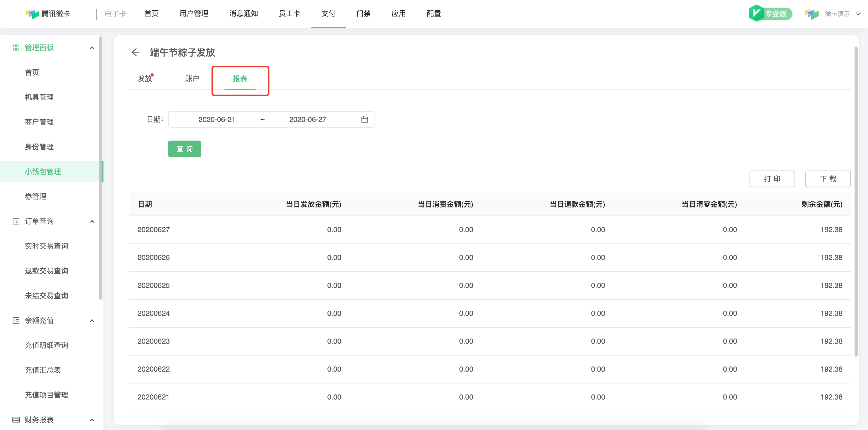
Task: Click end date field 2020-06-27
Action: coord(308,120)
